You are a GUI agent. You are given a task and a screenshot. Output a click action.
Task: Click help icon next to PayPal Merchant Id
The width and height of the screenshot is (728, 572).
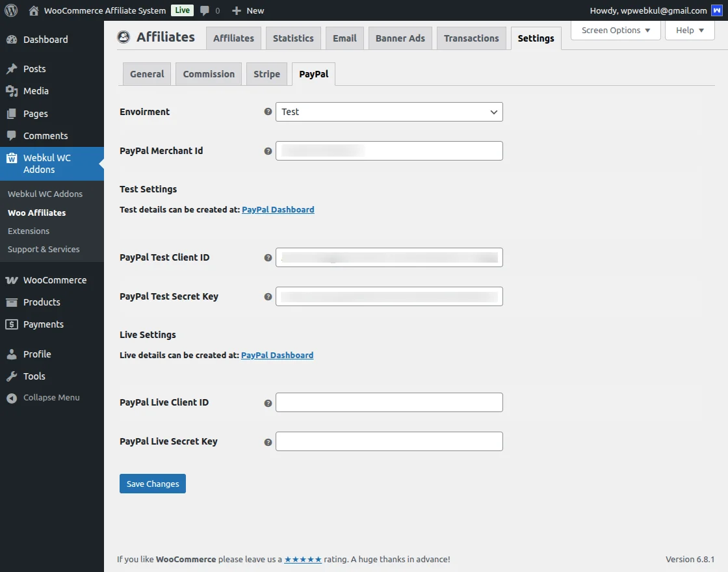click(x=268, y=151)
